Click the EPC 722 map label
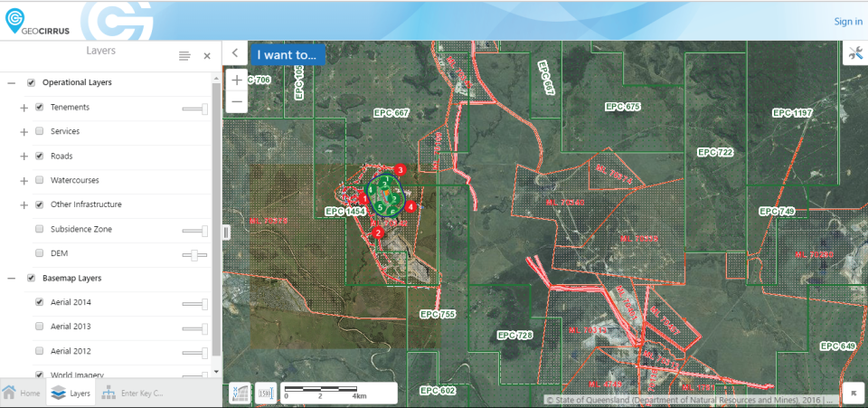868x408 pixels. (x=715, y=152)
